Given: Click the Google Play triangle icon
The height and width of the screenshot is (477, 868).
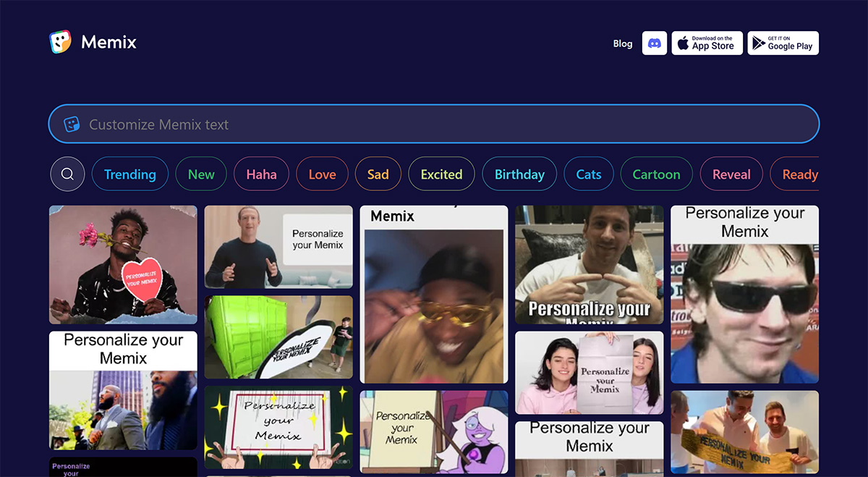Looking at the screenshot, I should [x=757, y=43].
